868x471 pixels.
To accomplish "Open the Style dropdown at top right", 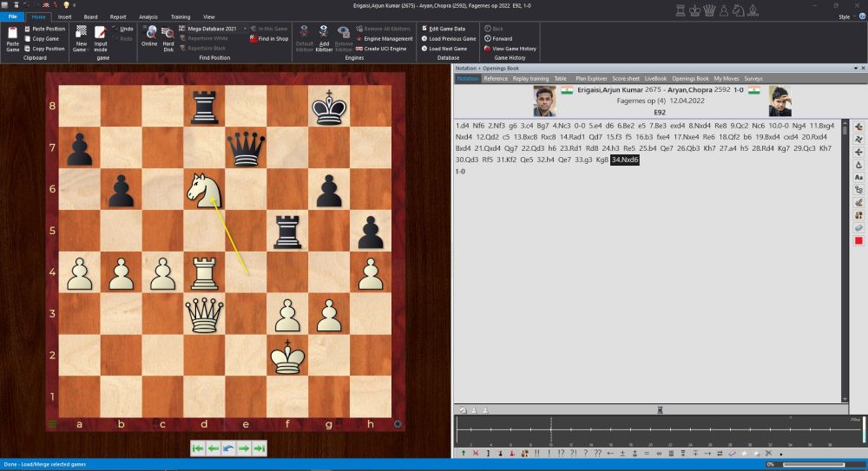I will click(847, 16).
